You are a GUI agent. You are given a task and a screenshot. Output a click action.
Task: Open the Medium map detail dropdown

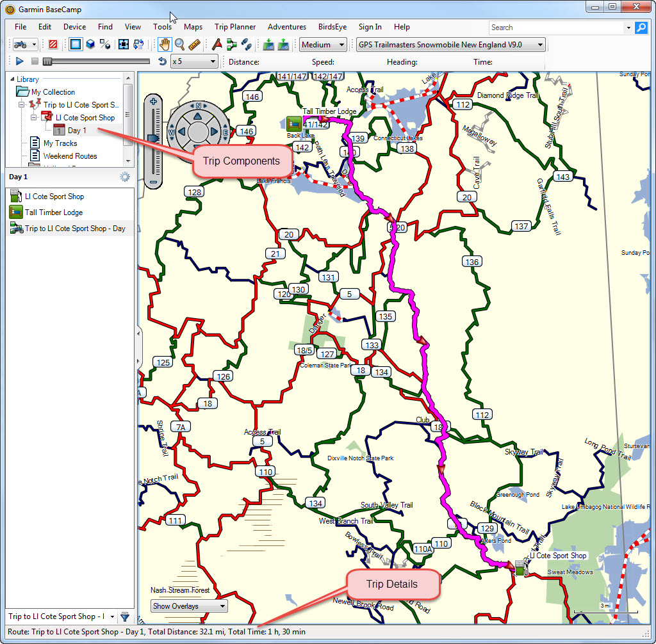pos(323,45)
